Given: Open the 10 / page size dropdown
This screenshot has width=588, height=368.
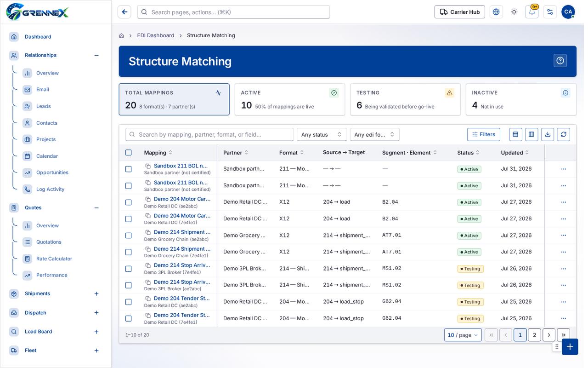Looking at the screenshot, I should (463, 335).
